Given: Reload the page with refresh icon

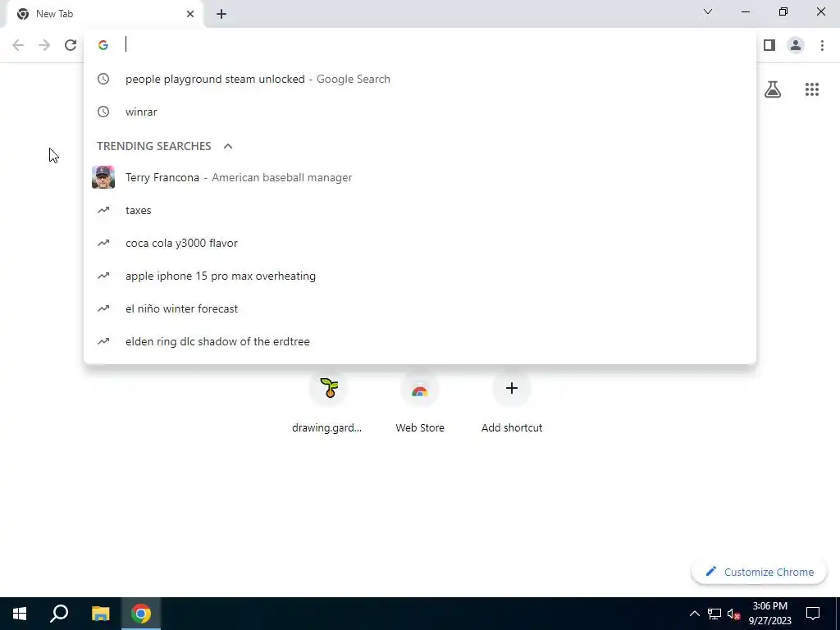Looking at the screenshot, I should pyautogui.click(x=71, y=45).
